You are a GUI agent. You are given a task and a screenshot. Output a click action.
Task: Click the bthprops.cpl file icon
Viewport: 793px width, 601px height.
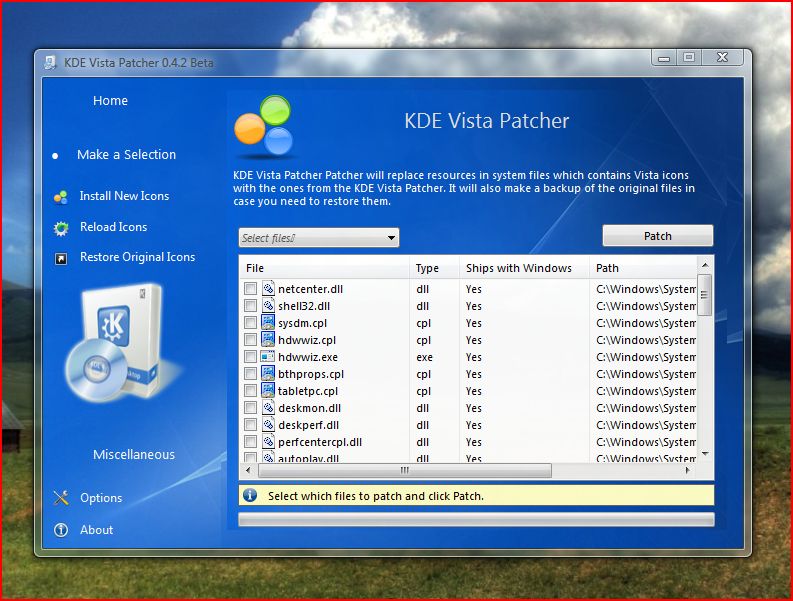pyautogui.click(x=268, y=373)
